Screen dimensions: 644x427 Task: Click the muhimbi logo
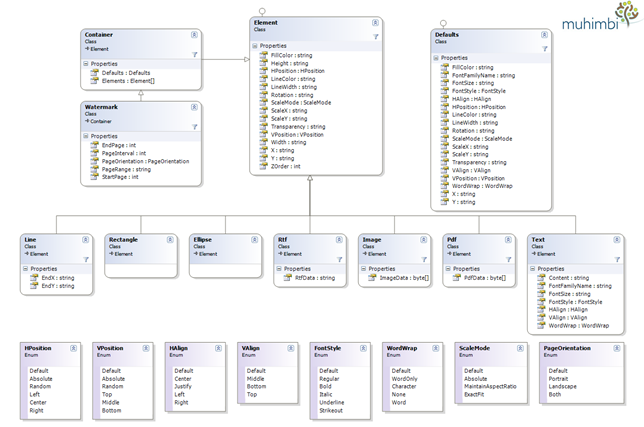pos(602,16)
